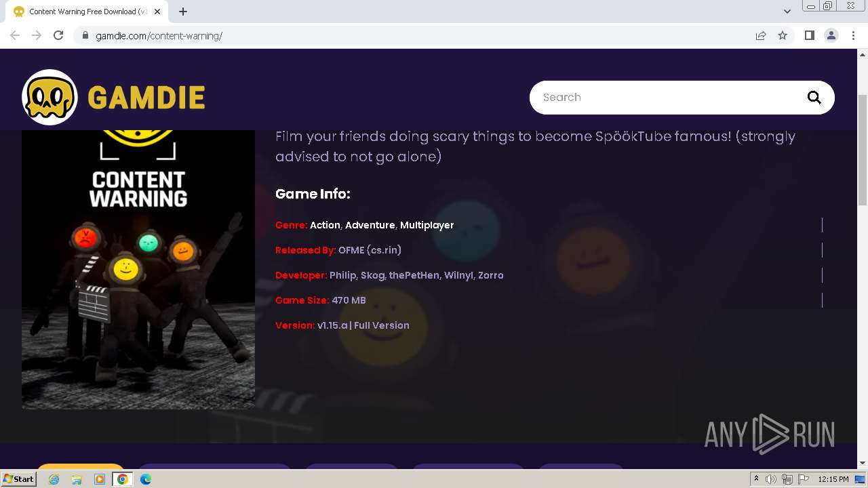Viewport: 868px width, 488px height.
Task: Click the Adventure genre link
Action: pos(370,225)
